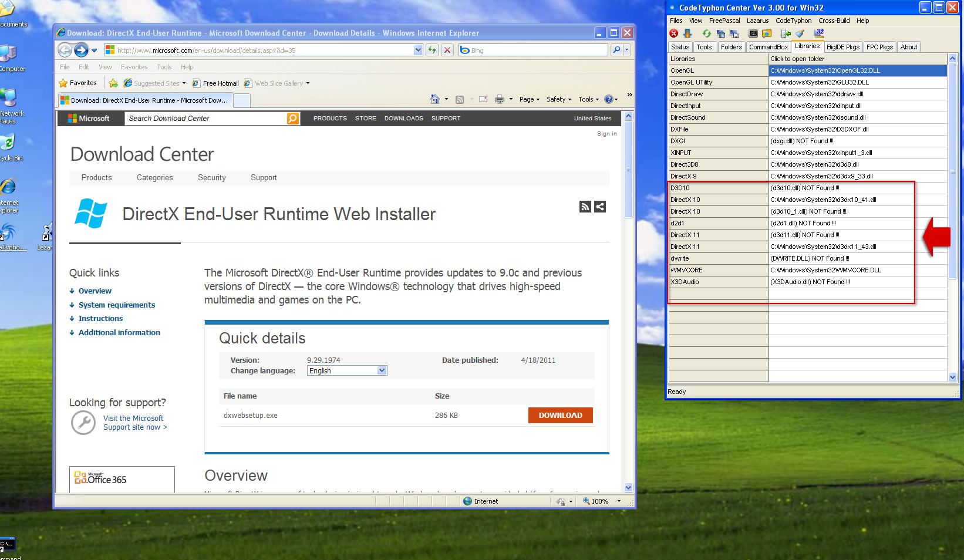Click the Bing search magnifier icon
This screenshot has height=560, width=964.
(616, 50)
